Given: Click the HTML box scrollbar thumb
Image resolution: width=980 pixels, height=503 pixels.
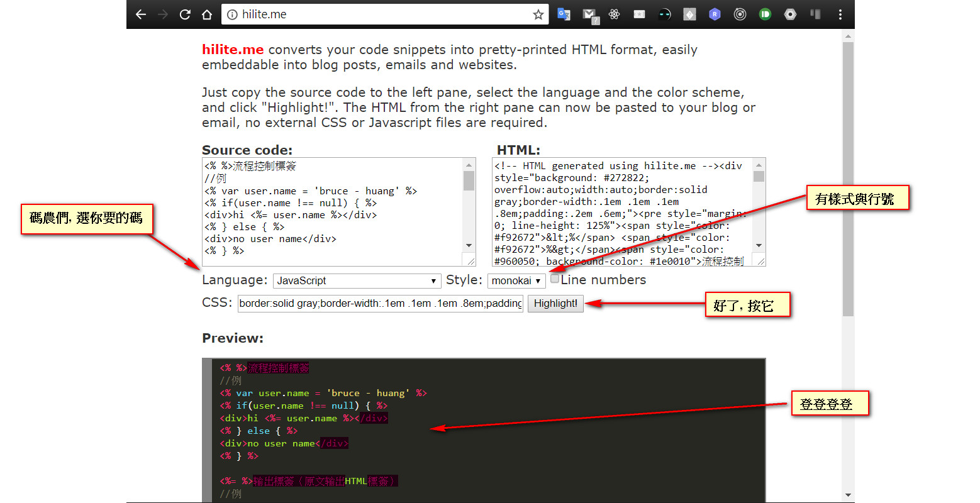Looking at the screenshot, I should click(759, 177).
